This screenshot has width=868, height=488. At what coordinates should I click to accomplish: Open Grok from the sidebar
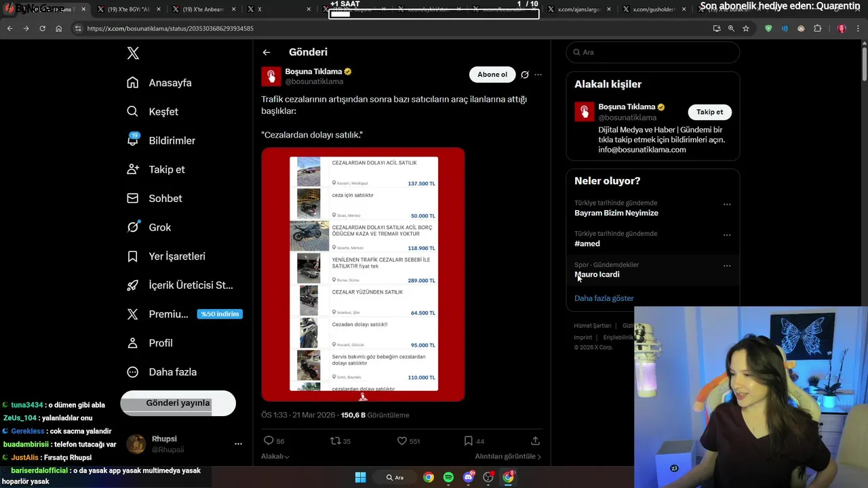(x=149, y=228)
